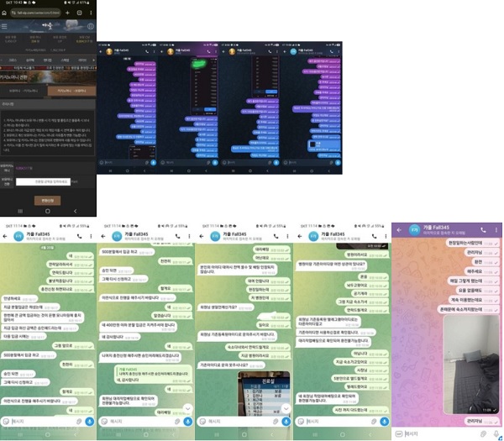Image resolution: width=504 pixels, height=441 pixels.
Task: Focus the white conversion amount input field
Action: 43,181
